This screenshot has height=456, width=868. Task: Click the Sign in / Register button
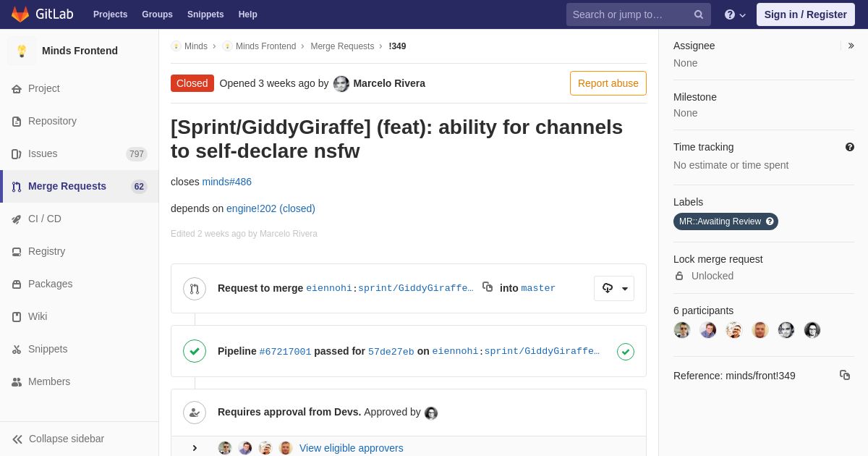(x=805, y=14)
